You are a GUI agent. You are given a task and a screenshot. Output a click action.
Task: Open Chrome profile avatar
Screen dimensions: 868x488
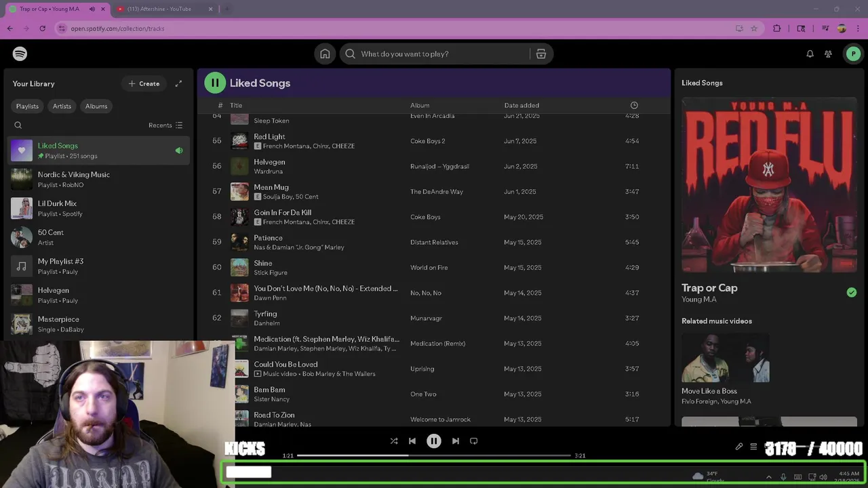(842, 28)
